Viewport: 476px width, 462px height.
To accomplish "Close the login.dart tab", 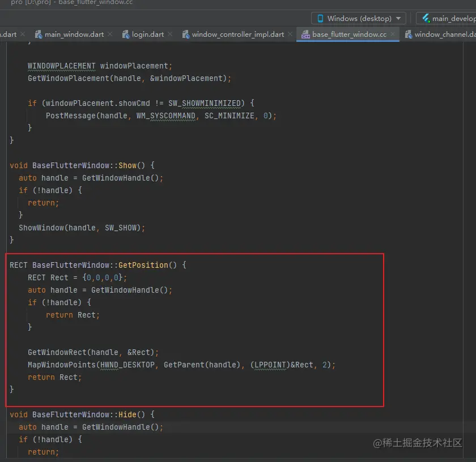I will (171, 35).
